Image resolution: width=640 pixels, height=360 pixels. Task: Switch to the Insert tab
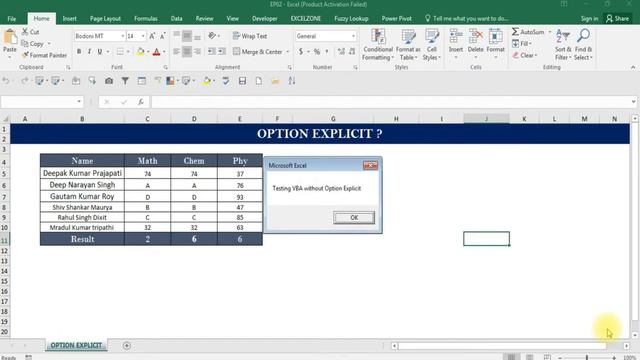69,19
